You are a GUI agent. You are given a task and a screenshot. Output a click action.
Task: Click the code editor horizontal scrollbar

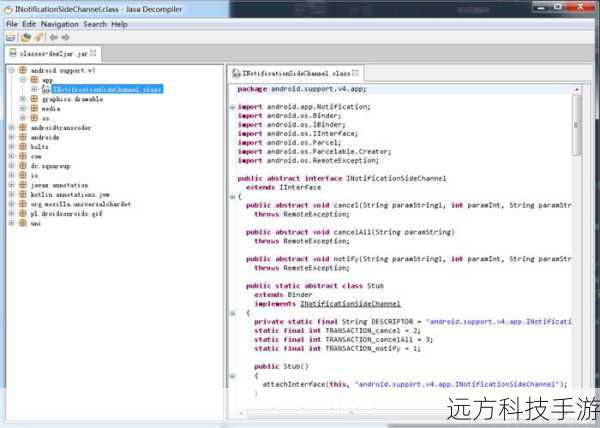pyautogui.click(x=351, y=413)
